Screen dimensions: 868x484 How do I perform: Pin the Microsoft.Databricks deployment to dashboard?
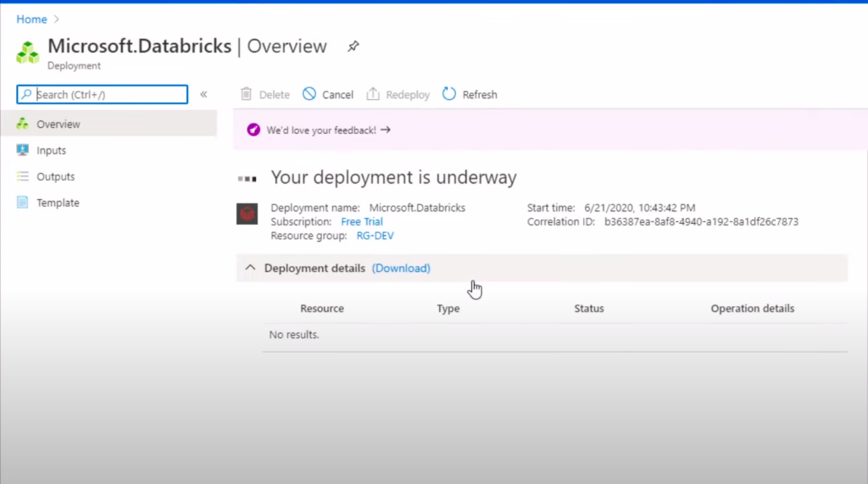click(x=353, y=47)
